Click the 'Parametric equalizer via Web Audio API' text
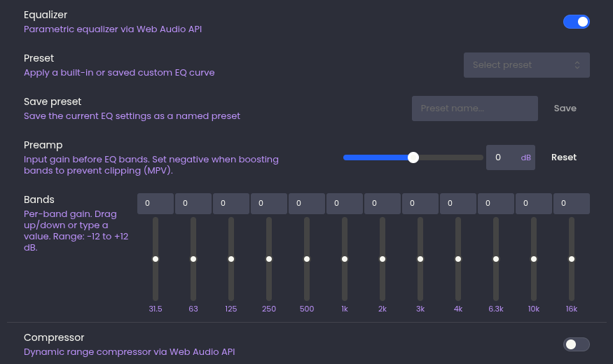 coord(113,29)
